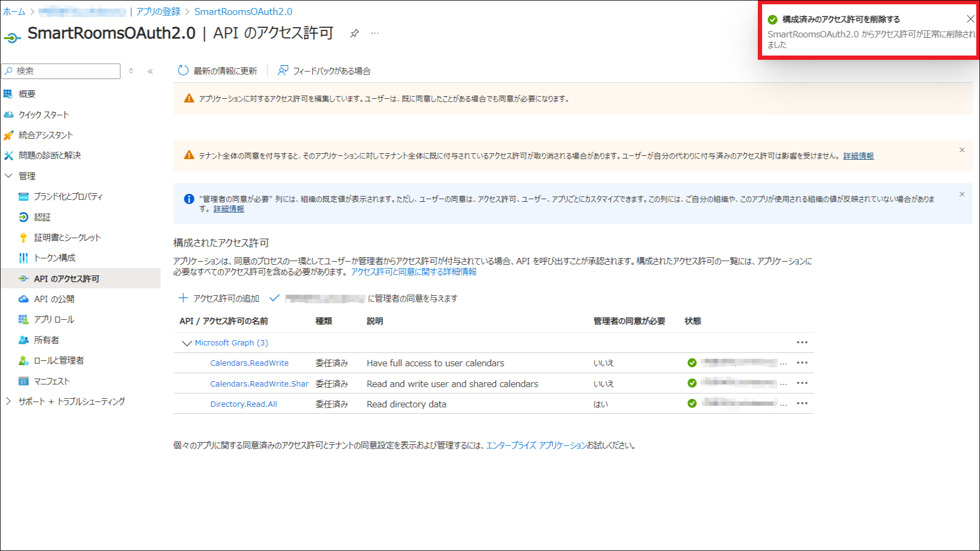Collapse the sidebar with double chevron

151,72
